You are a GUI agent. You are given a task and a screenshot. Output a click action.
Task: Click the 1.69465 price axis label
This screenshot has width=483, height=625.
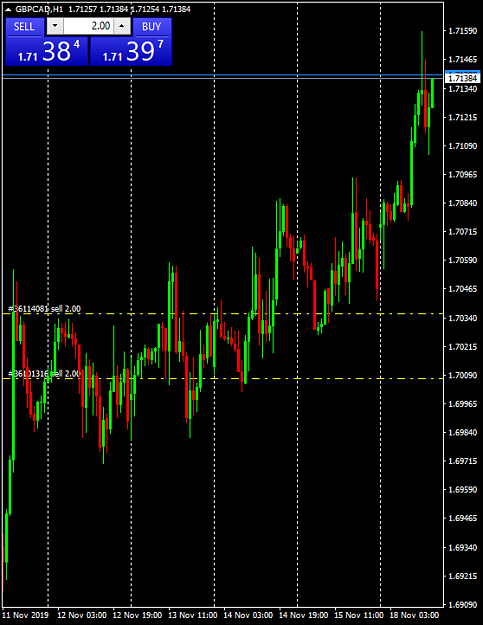click(463, 519)
